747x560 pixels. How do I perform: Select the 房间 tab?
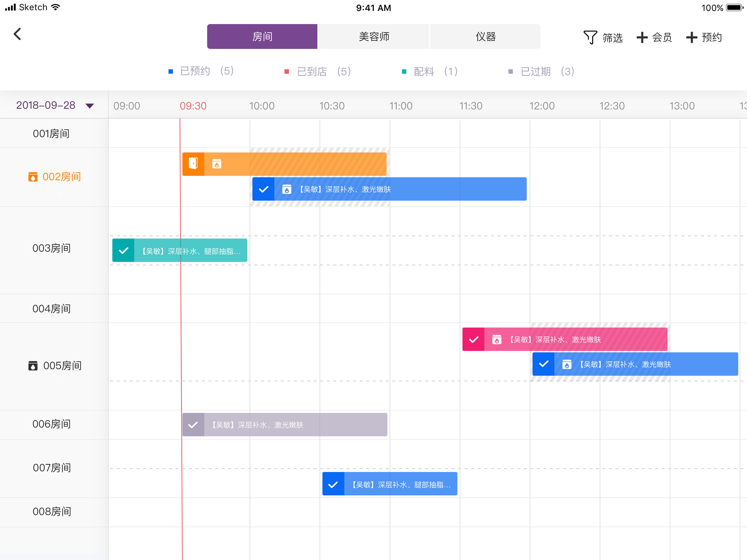click(x=262, y=36)
